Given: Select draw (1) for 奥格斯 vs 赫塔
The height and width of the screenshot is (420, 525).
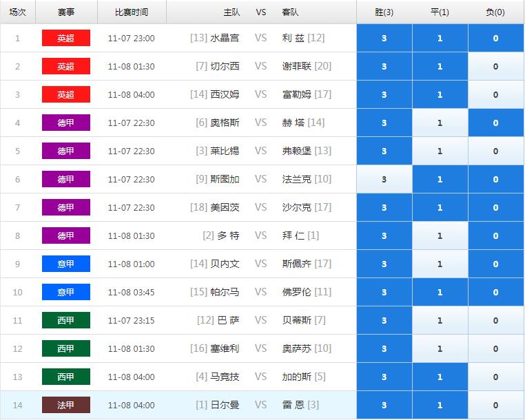Looking at the screenshot, I should (x=440, y=123).
